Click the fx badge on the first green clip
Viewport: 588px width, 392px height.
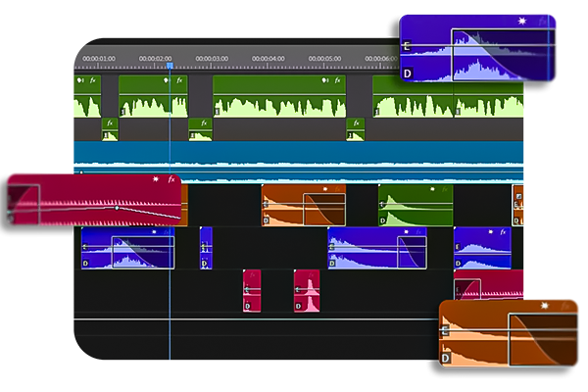[x=94, y=81]
